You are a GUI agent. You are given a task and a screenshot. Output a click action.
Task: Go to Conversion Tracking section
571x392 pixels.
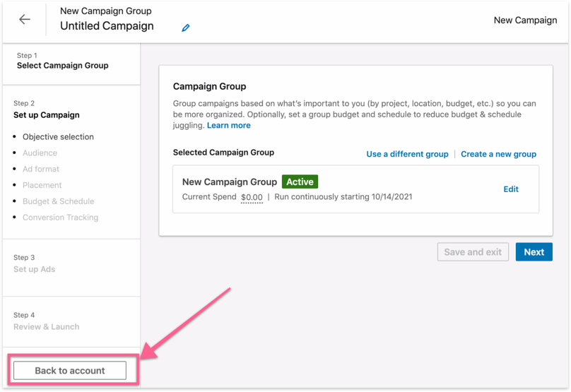pos(60,218)
